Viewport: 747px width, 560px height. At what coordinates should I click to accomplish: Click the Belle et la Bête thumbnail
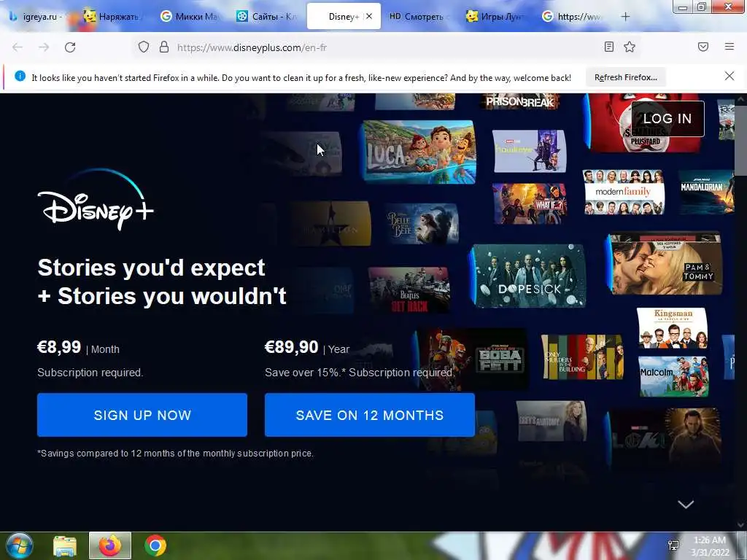pos(422,225)
